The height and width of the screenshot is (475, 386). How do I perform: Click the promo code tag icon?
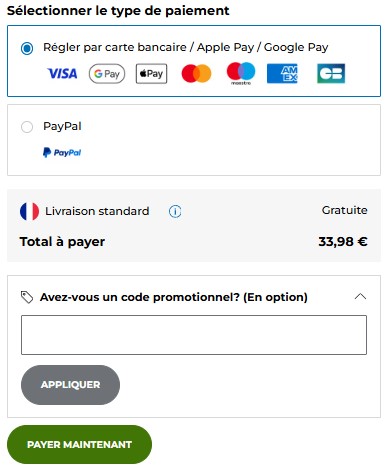[x=27, y=297]
